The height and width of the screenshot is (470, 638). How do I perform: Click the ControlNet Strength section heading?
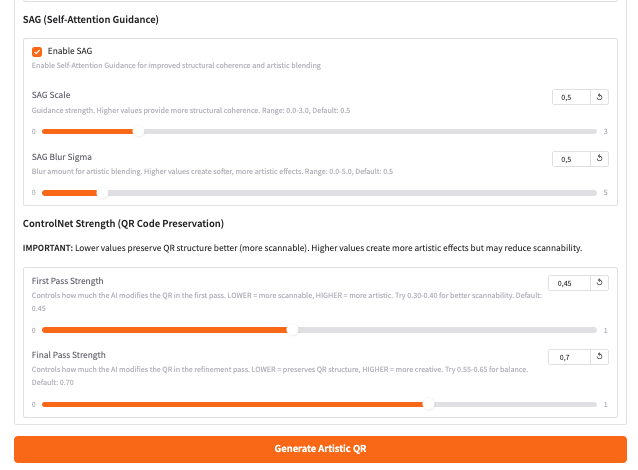tap(123, 223)
